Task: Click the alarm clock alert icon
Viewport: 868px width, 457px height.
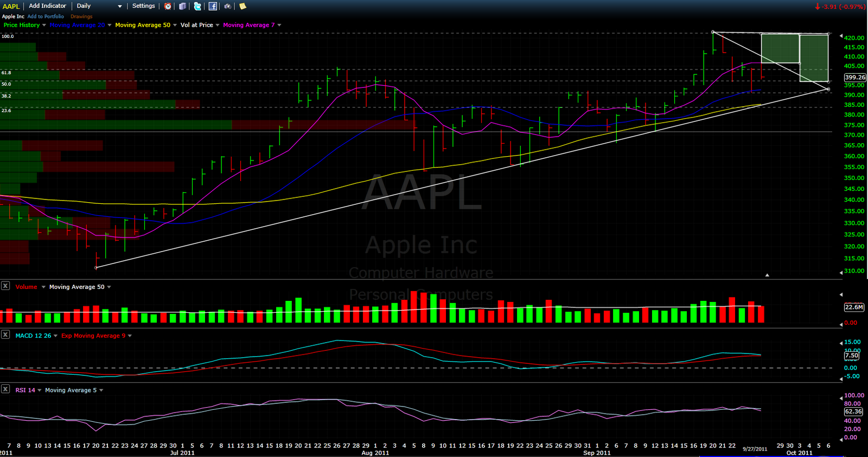Action: click(x=168, y=7)
